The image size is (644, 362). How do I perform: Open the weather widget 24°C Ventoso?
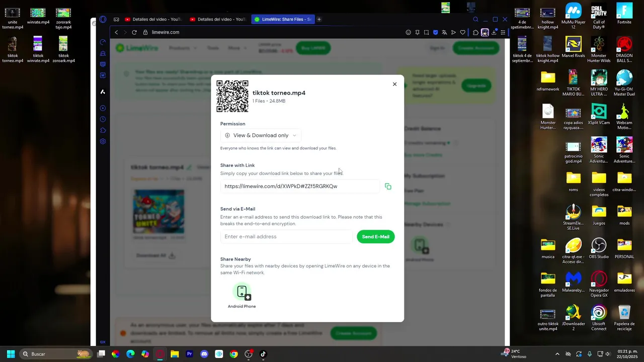point(514,354)
